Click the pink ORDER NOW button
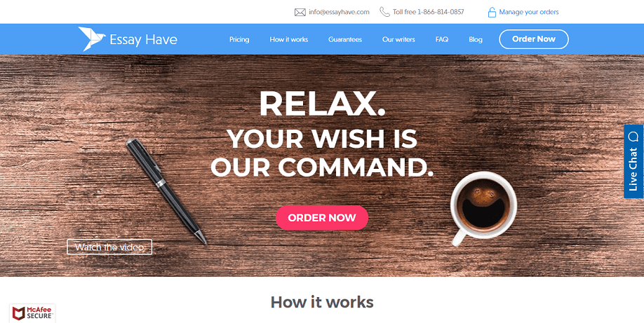Image resolution: width=644 pixels, height=323 pixels. pyautogui.click(x=322, y=217)
